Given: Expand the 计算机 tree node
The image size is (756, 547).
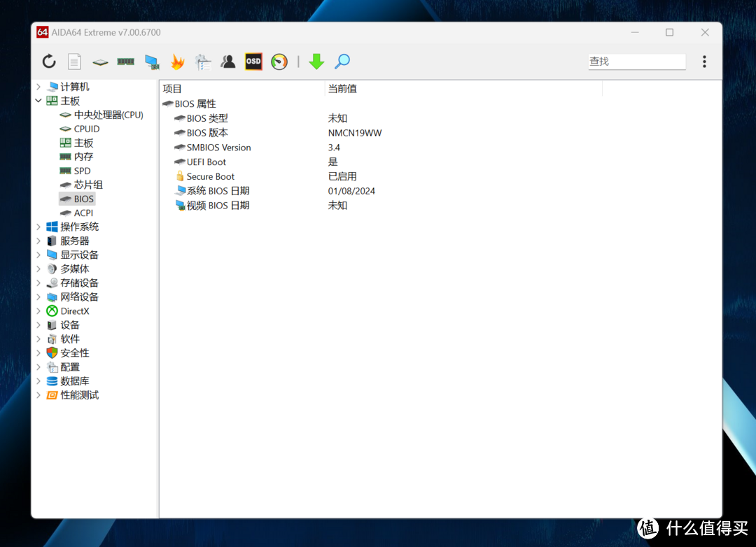Looking at the screenshot, I should (38, 87).
